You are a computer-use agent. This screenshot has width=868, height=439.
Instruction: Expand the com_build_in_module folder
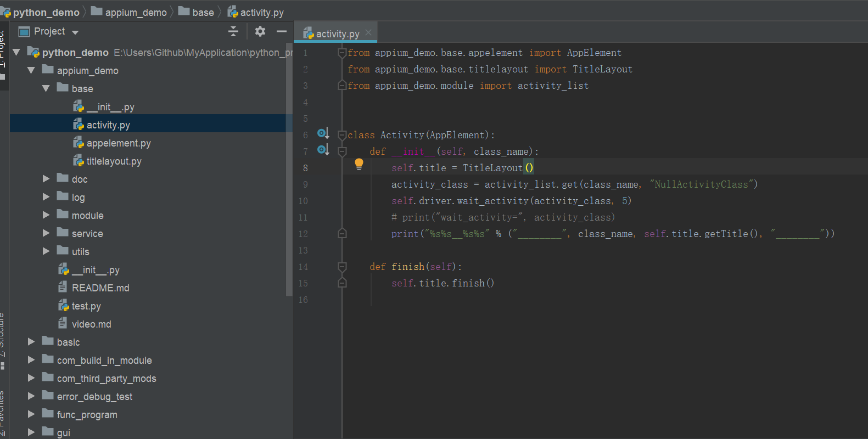[31, 360]
